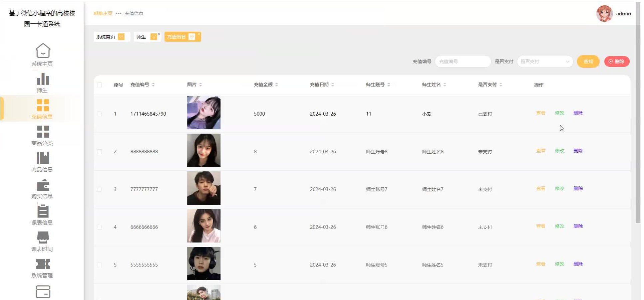Open 系统主页 from the sidebar house icon

(x=43, y=51)
